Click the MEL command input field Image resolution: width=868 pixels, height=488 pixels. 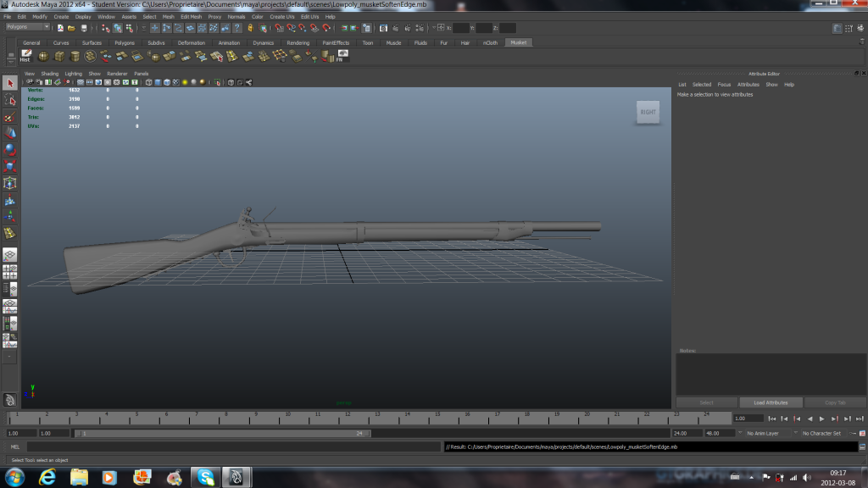233,446
